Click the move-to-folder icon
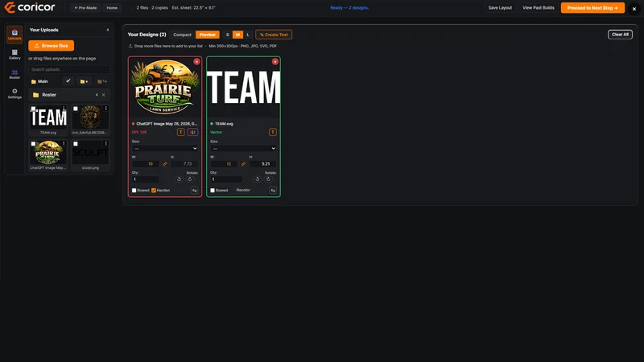 102,81
